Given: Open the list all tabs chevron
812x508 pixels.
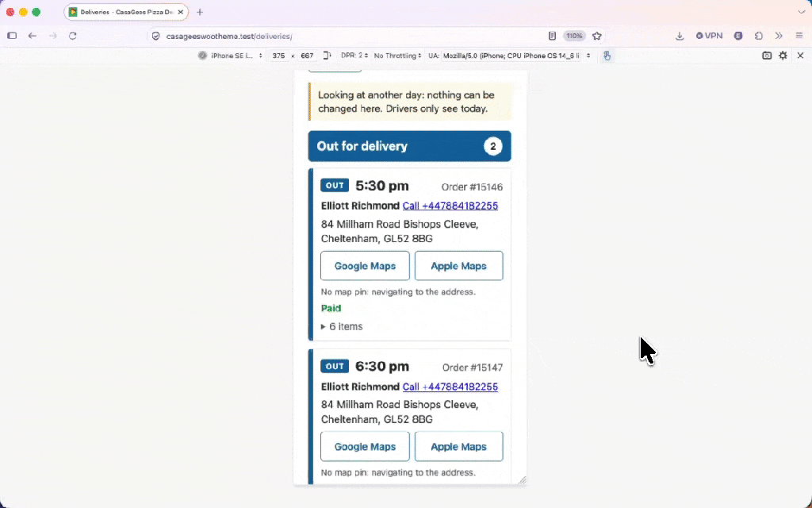Looking at the screenshot, I should pos(801,12).
